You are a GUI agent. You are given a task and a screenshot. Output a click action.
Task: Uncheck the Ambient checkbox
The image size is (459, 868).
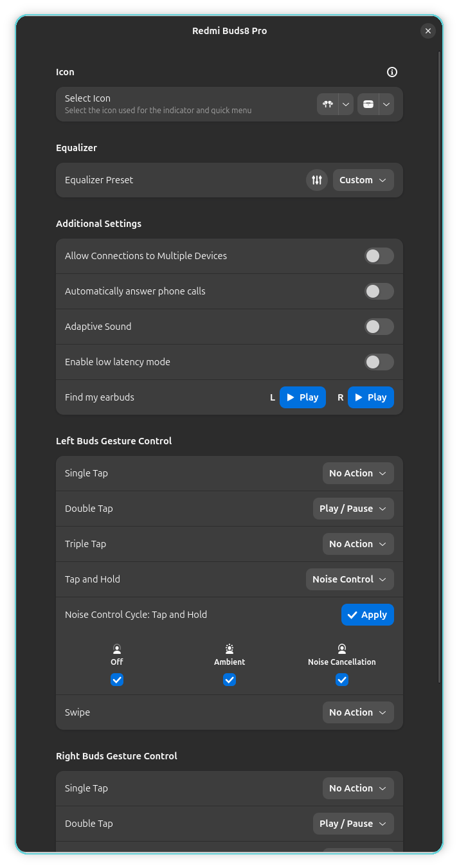click(x=230, y=680)
